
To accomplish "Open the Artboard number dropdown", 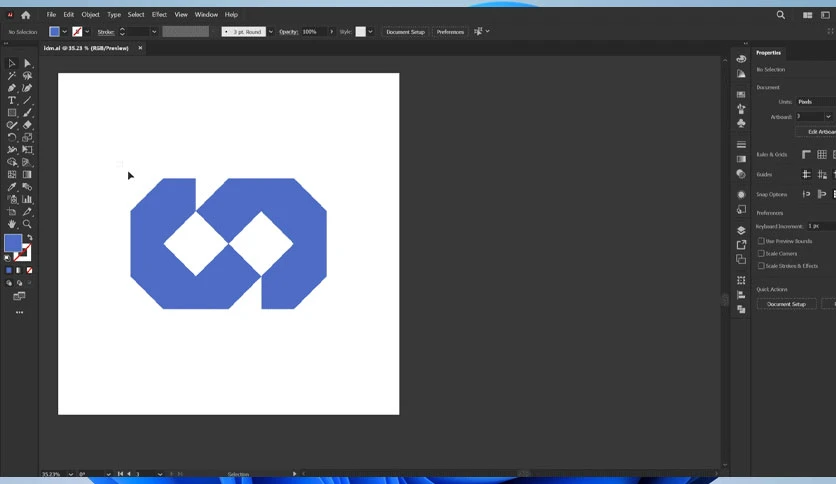I will (x=827, y=116).
